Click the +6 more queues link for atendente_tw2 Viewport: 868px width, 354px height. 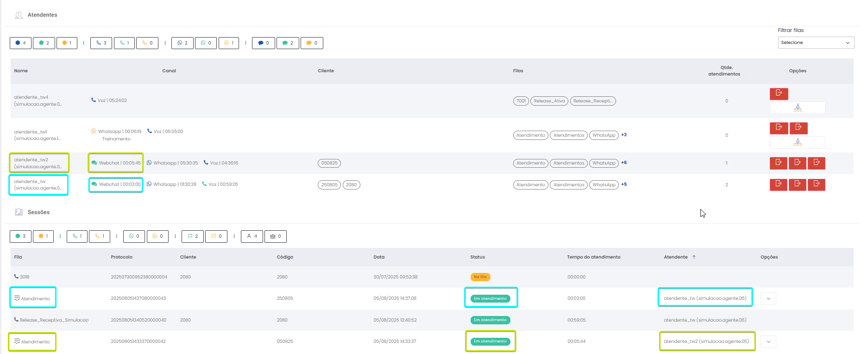[x=624, y=163]
